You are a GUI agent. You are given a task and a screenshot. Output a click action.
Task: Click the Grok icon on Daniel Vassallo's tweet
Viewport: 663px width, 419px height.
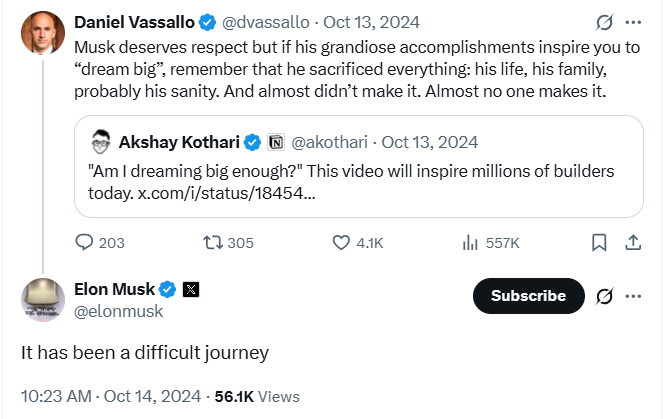pyautogui.click(x=603, y=22)
